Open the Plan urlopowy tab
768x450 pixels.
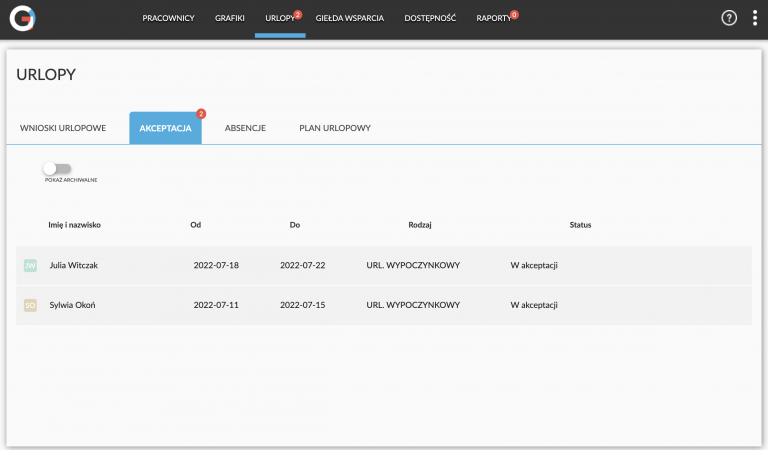pyautogui.click(x=335, y=128)
